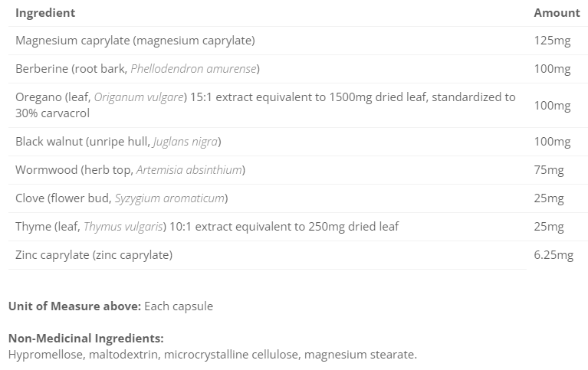
Task: Click the Hypromellose non-medicinal ingredients line
Action: point(212,355)
